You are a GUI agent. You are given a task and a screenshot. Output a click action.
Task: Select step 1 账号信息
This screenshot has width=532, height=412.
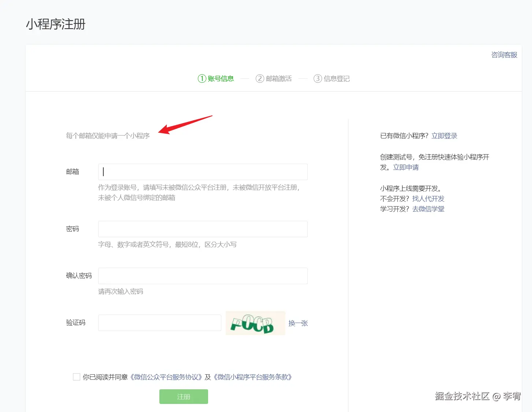click(216, 79)
